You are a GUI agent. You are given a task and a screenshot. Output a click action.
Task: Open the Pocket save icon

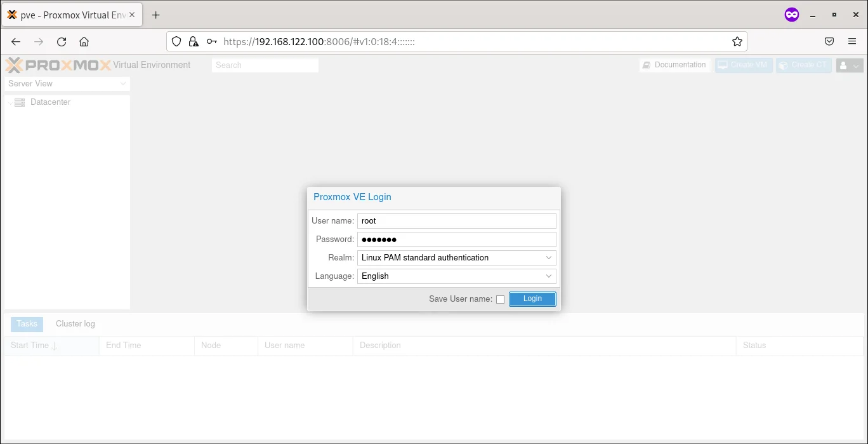(x=829, y=41)
